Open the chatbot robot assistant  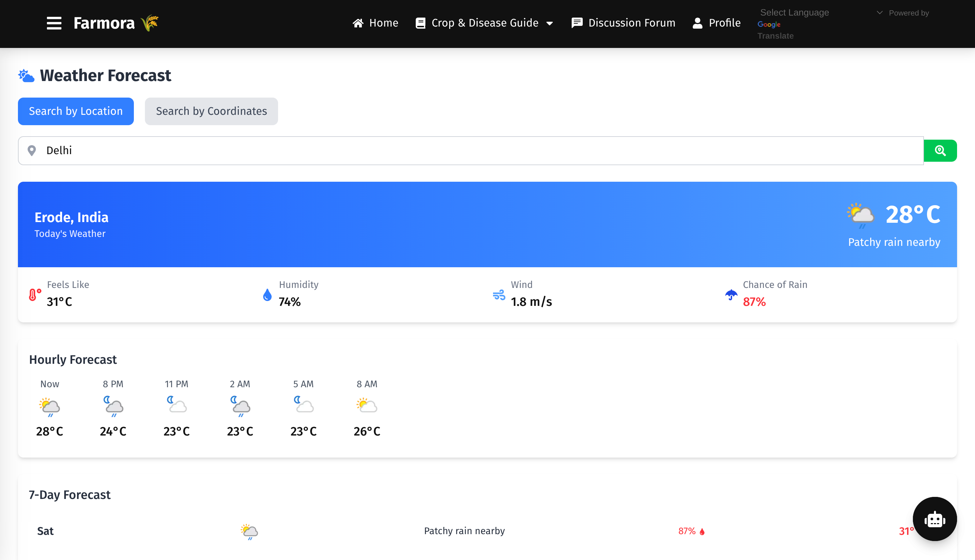(934, 519)
